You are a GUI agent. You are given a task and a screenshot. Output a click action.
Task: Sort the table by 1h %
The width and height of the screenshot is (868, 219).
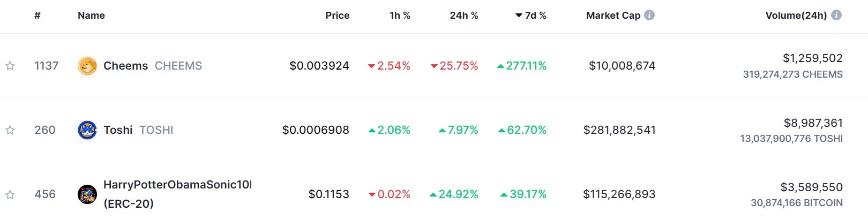pyautogui.click(x=400, y=16)
